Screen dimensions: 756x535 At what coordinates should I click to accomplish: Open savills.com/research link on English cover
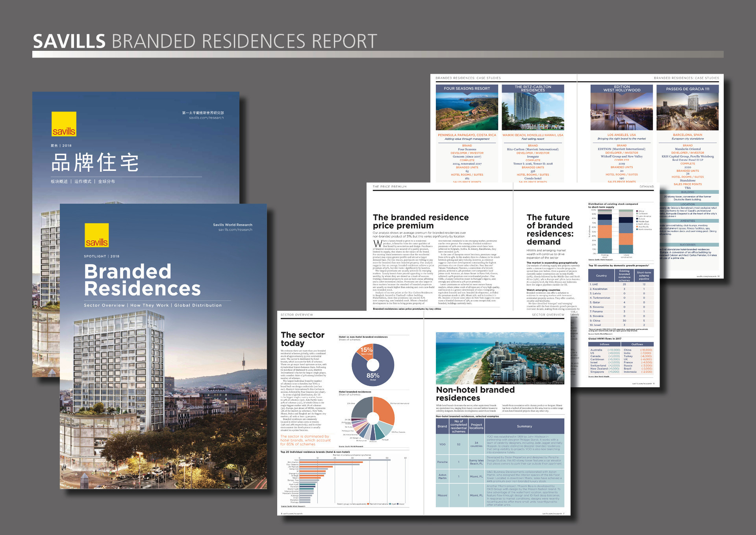[x=235, y=230]
